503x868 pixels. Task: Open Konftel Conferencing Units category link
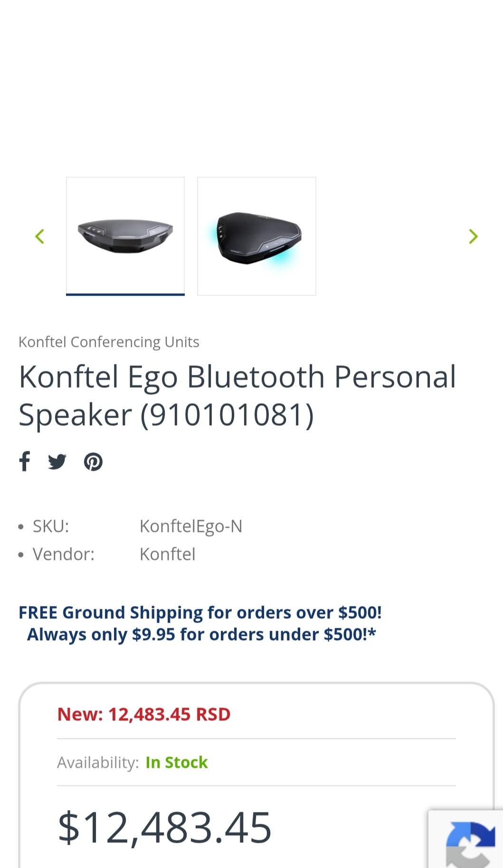click(109, 342)
